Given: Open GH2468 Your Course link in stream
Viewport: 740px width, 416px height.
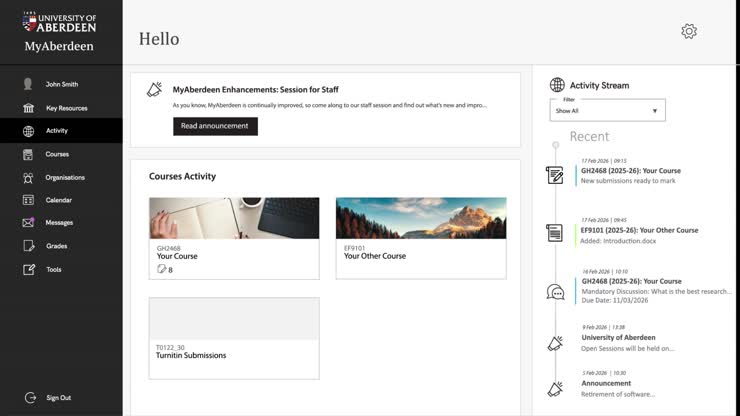Looking at the screenshot, I should click(631, 171).
